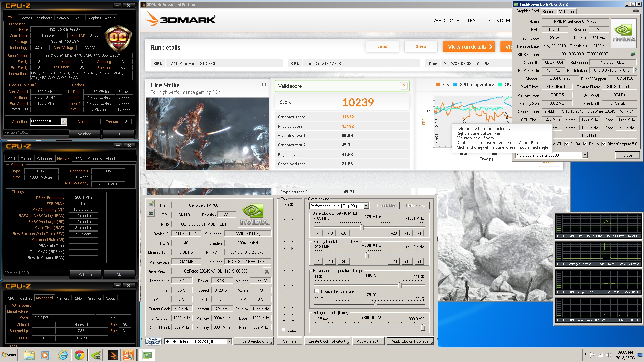Switch to NVIDIA Inspector taskbar icon
This screenshot has height=362, width=644.
(96, 355)
